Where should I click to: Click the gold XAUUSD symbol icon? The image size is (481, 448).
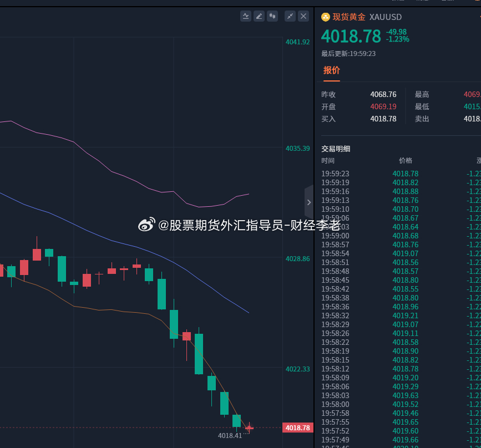coord(326,17)
